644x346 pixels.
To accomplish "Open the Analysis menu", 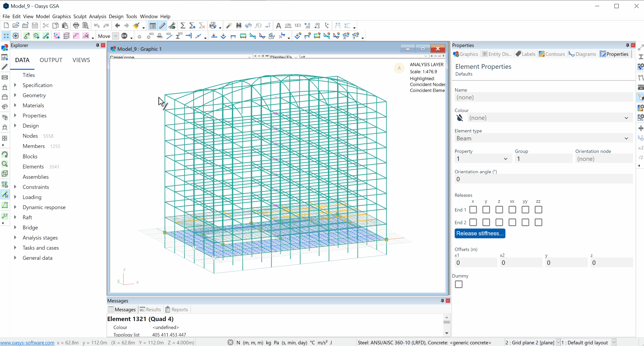I will (x=97, y=16).
